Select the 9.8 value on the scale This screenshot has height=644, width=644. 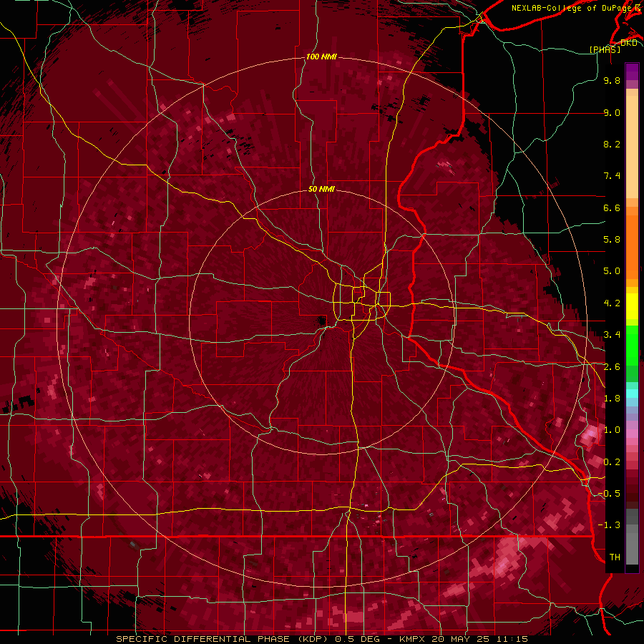(x=612, y=80)
